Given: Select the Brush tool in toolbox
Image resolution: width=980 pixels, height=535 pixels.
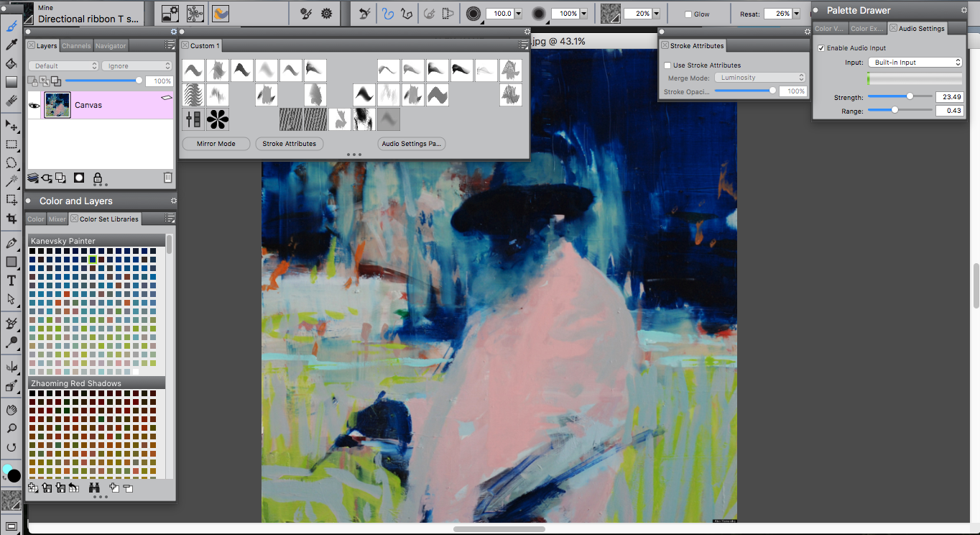Looking at the screenshot, I should pyautogui.click(x=11, y=27).
